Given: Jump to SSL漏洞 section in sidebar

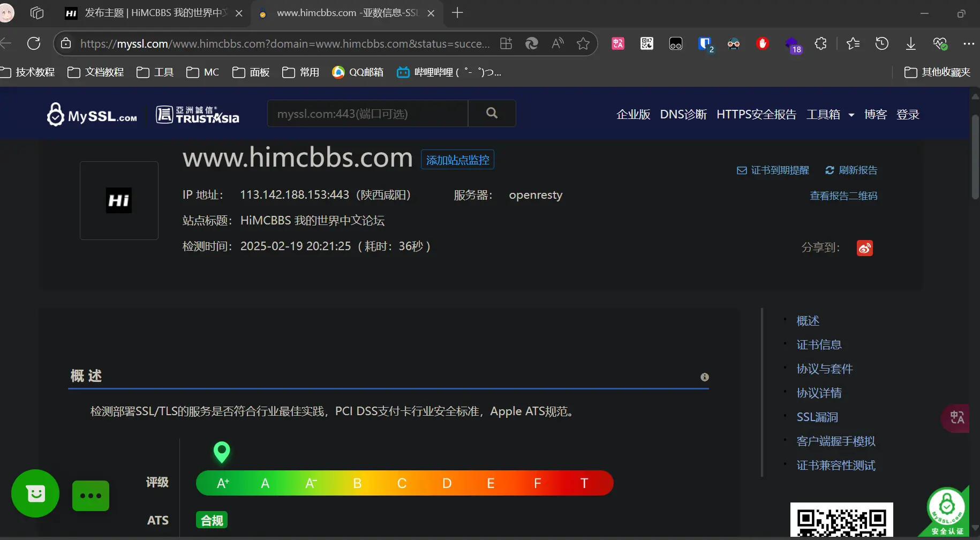Looking at the screenshot, I should [x=817, y=417].
